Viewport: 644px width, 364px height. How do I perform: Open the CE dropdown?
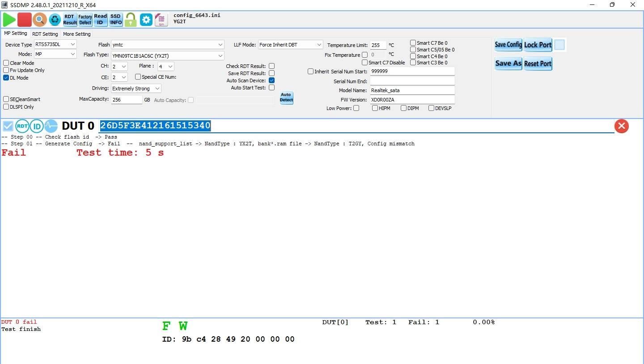click(x=119, y=77)
